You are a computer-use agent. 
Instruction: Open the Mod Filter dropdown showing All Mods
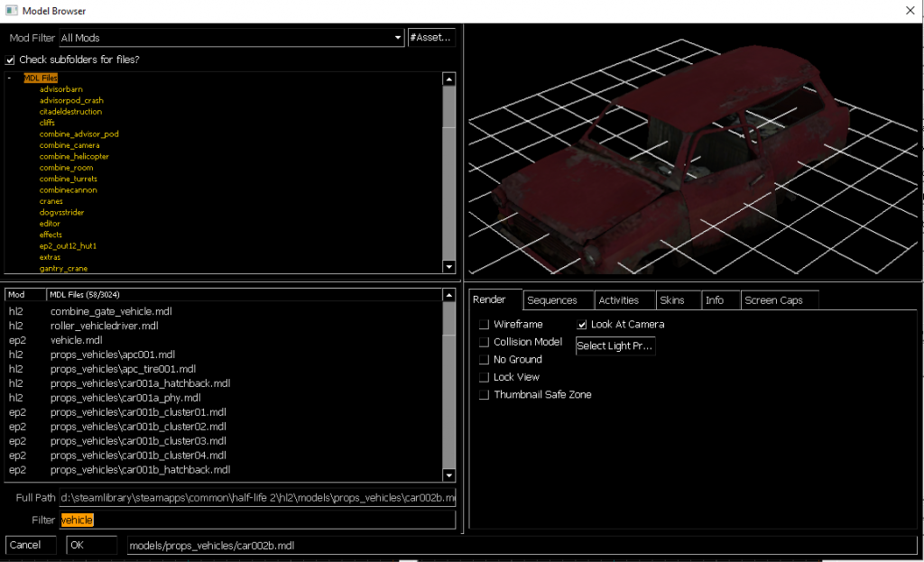[x=397, y=37]
